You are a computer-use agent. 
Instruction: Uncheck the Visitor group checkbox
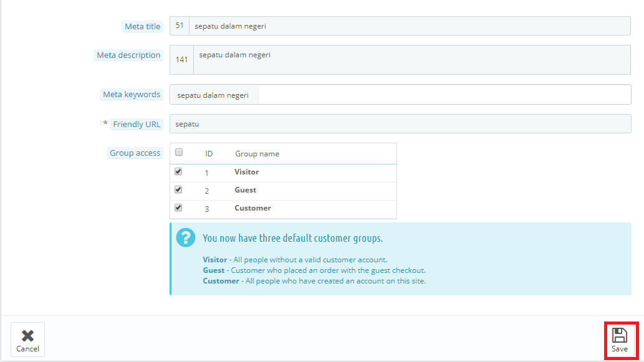(179, 171)
